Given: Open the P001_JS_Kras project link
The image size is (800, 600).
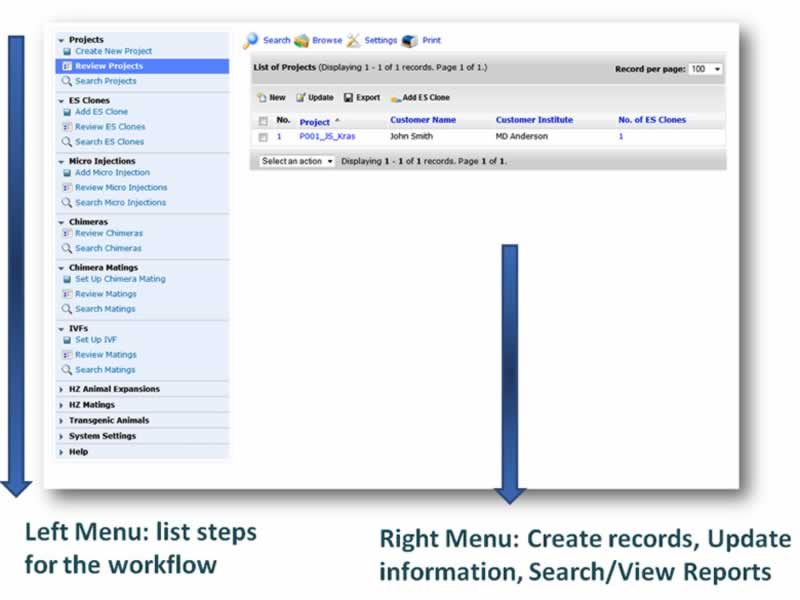Looking at the screenshot, I should click(326, 136).
